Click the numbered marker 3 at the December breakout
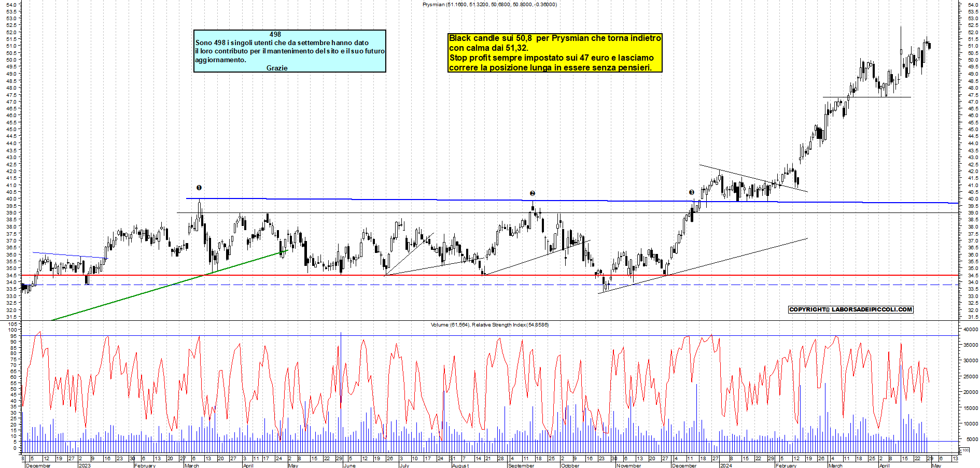Screen dimensions: 980x468 (692, 192)
